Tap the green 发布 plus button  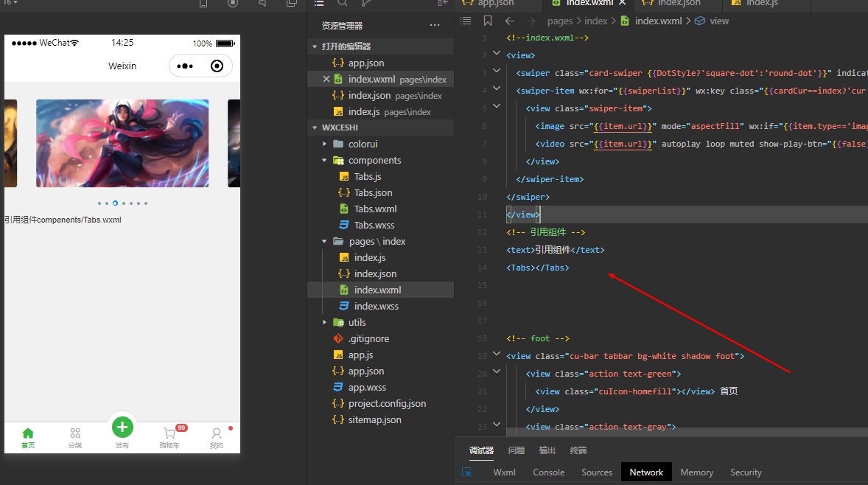coord(122,427)
